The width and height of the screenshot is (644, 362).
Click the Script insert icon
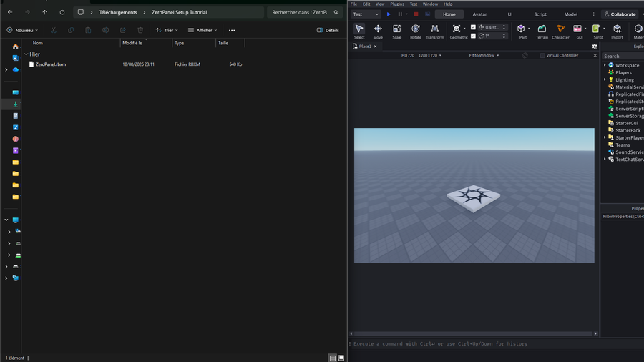pyautogui.click(x=596, y=29)
